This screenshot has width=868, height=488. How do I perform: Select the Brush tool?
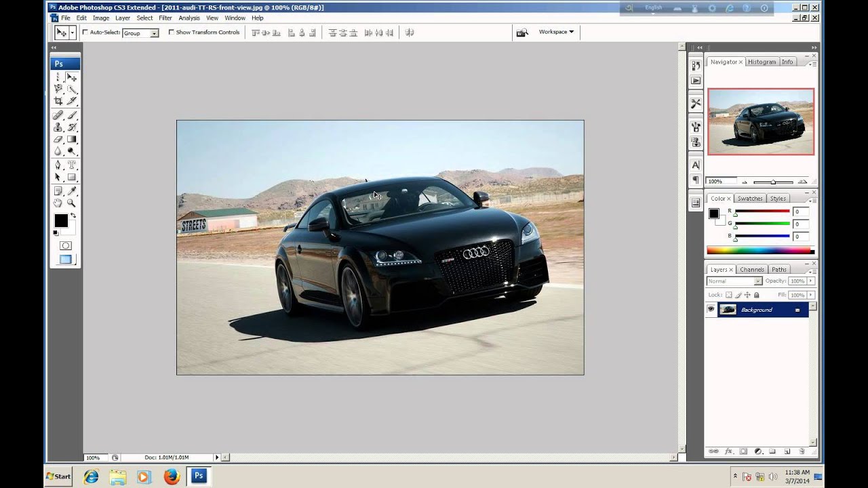point(72,115)
